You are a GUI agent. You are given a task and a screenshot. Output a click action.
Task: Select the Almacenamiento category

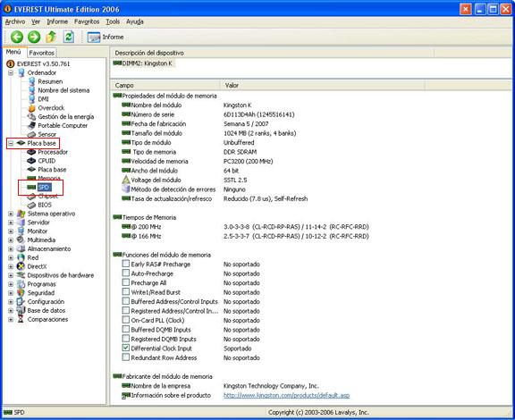[x=49, y=249]
